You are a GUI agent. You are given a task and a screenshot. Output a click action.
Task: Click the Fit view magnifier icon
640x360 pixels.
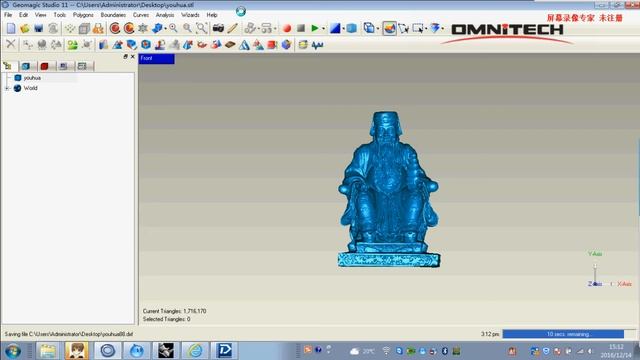click(202, 28)
